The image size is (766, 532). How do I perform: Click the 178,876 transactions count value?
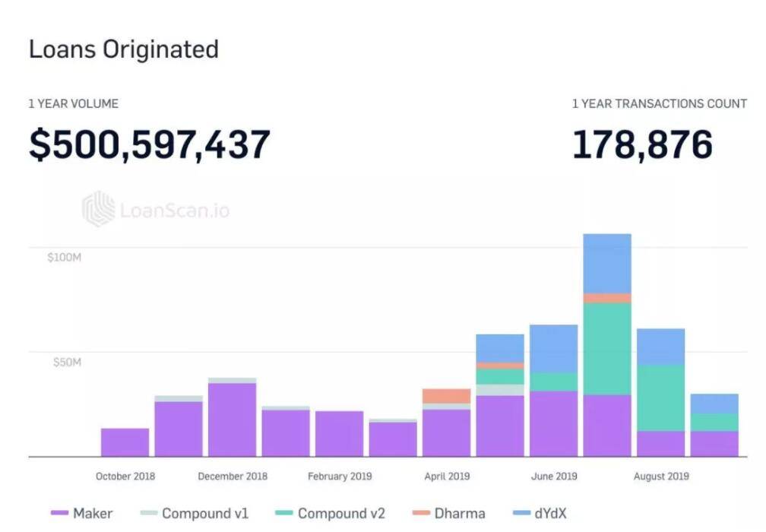coord(642,144)
